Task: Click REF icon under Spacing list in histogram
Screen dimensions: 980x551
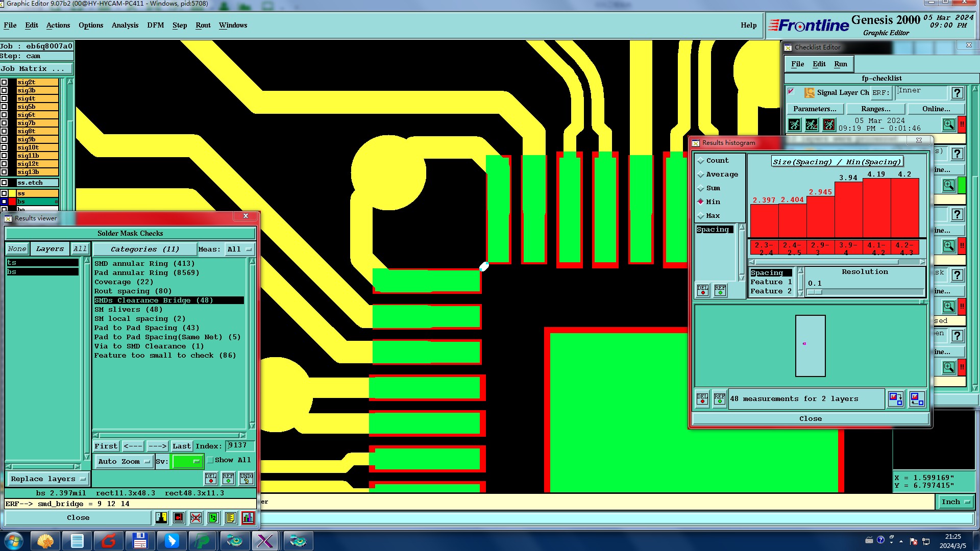Action: tap(720, 290)
